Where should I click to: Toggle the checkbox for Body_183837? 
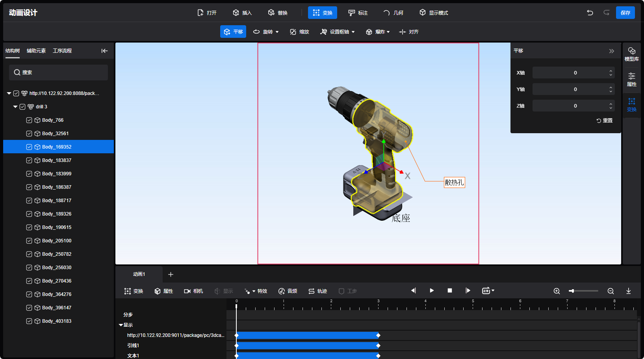coord(29,160)
